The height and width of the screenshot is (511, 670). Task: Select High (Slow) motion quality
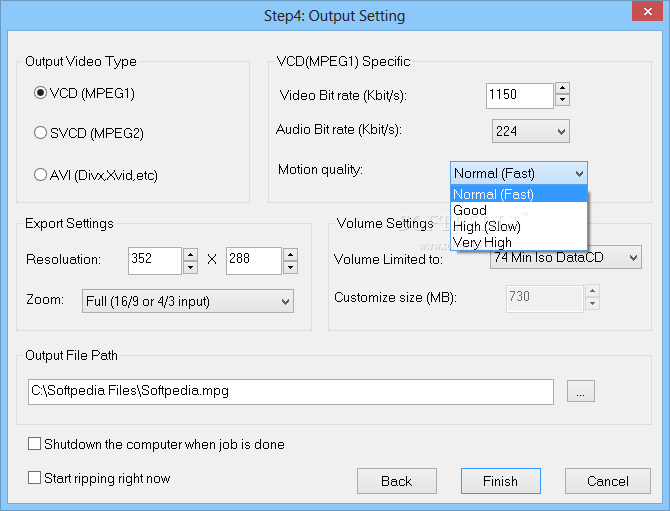coord(519,226)
